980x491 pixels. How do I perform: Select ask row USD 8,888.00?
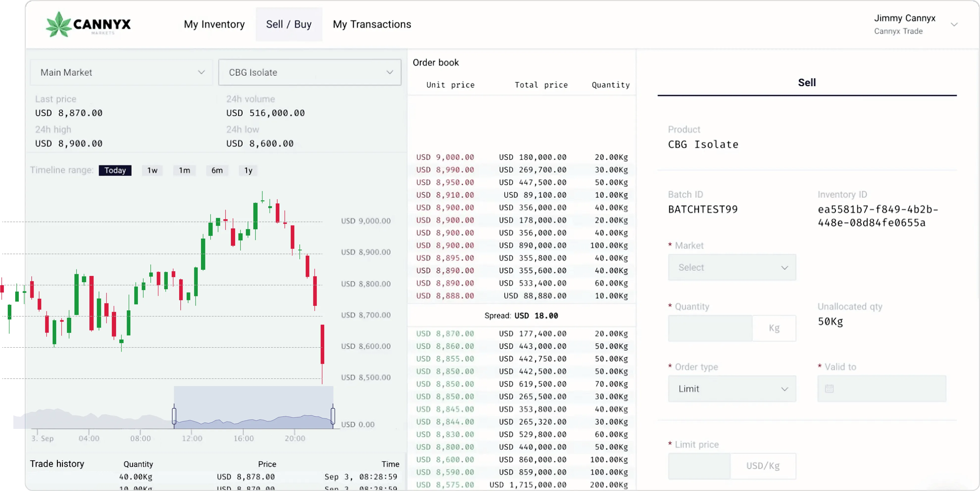point(522,295)
